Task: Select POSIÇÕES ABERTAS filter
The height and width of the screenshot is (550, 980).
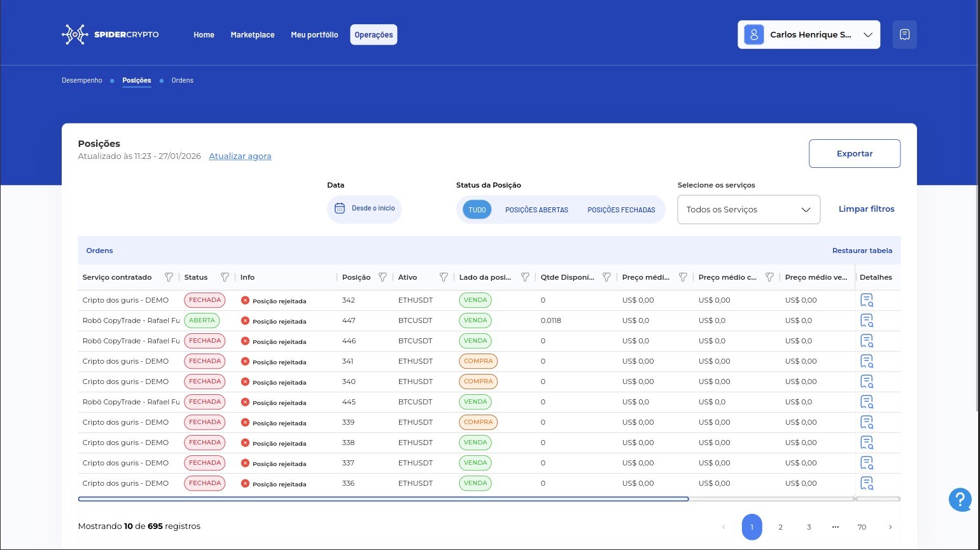Action: pos(536,210)
